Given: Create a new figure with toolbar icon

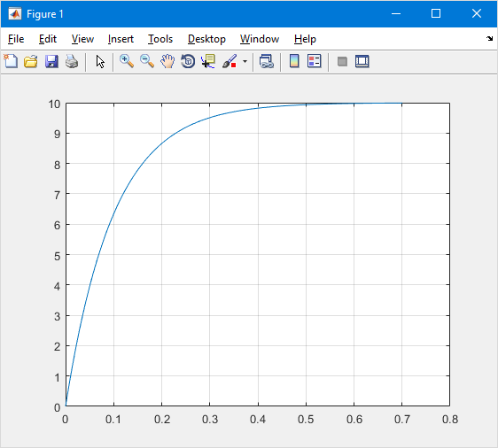Looking at the screenshot, I should tap(11, 61).
